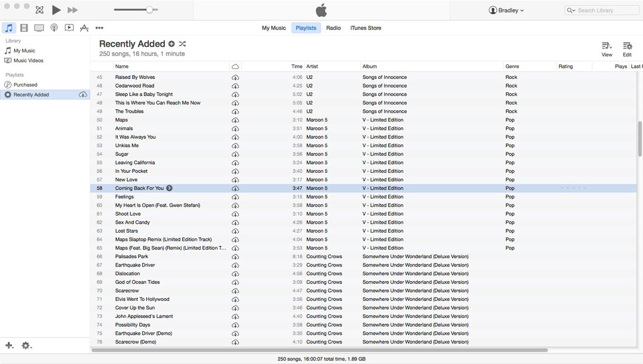
Task: Select the Recently Added playlist in sidebar
Action: [45, 95]
